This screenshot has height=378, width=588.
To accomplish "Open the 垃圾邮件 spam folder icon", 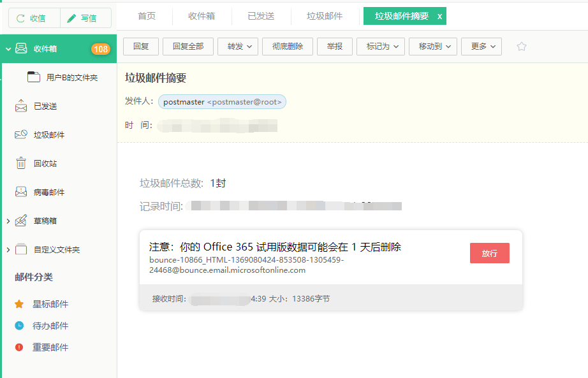I will (x=21, y=134).
